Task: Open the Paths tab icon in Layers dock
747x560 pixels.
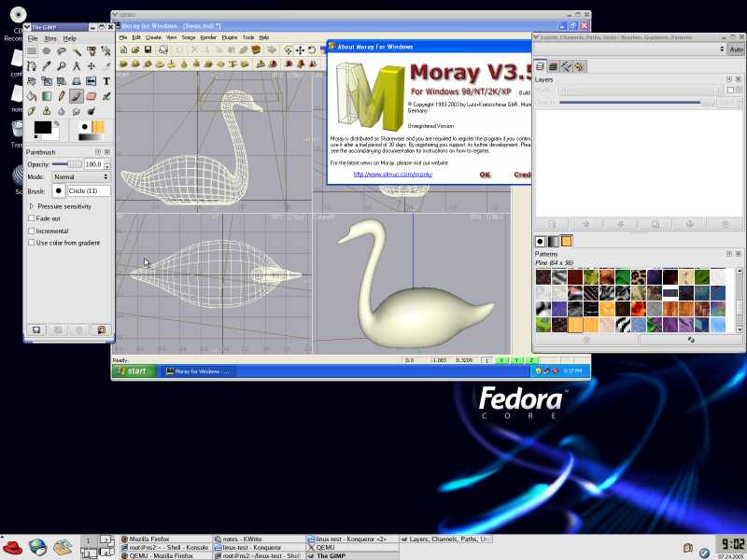Action: (x=567, y=66)
